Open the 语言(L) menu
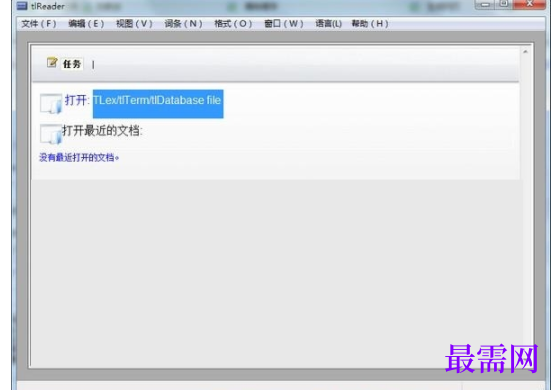This screenshot has height=390, width=557. 329,24
